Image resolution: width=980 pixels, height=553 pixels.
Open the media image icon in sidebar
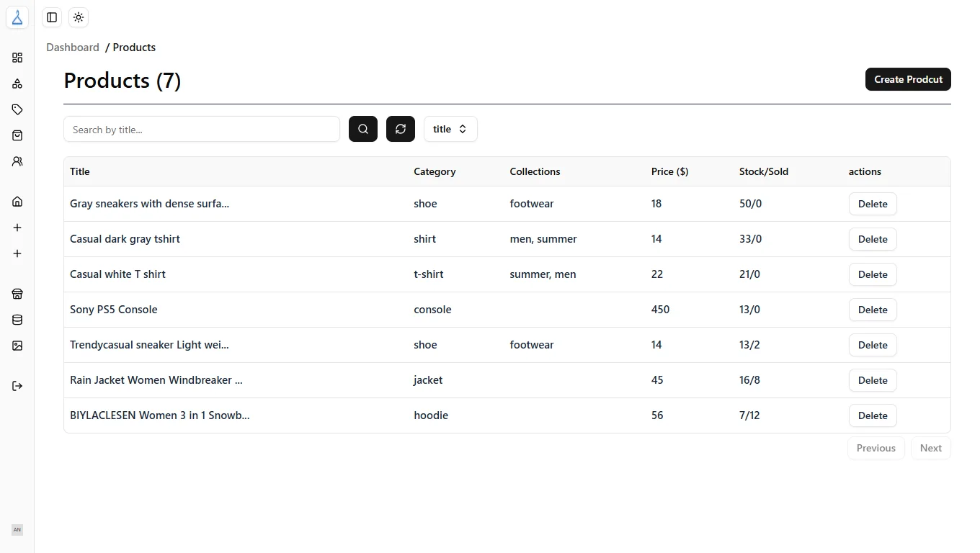click(17, 346)
